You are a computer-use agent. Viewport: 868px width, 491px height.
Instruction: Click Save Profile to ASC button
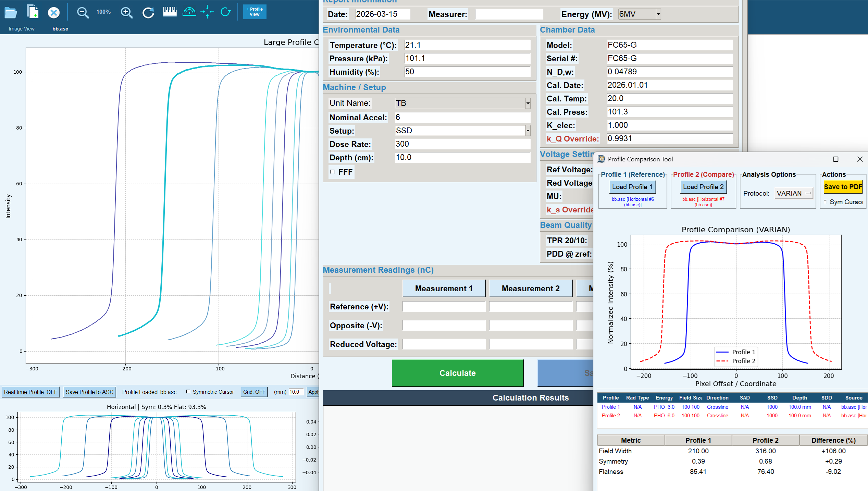pos(89,392)
